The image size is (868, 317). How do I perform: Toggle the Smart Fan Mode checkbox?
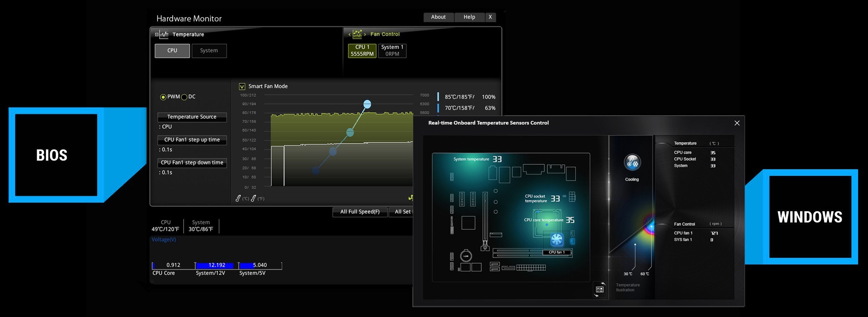[242, 86]
